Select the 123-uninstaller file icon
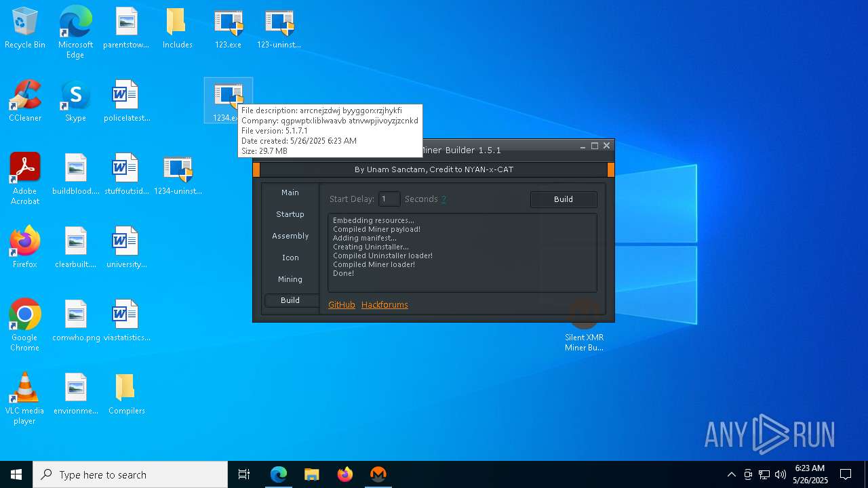The width and height of the screenshot is (868, 488). point(279,28)
